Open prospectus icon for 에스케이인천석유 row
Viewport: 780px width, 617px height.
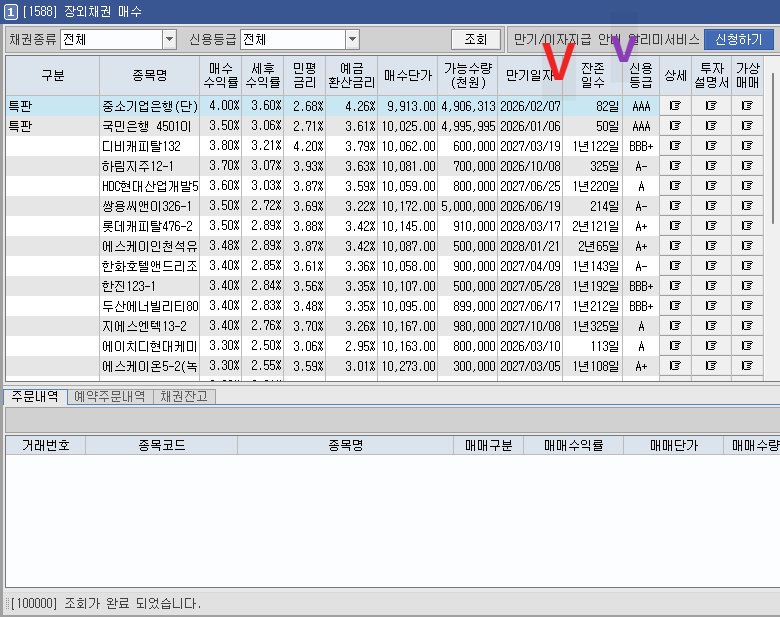(x=711, y=246)
